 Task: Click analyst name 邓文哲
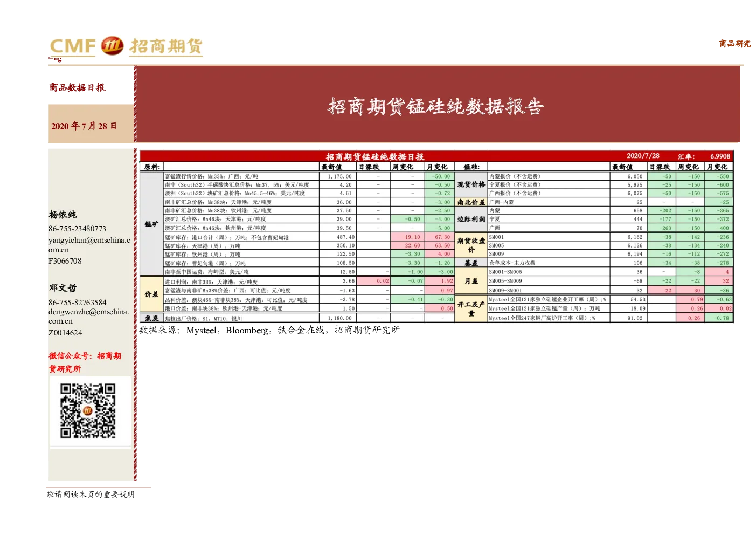[63, 288]
